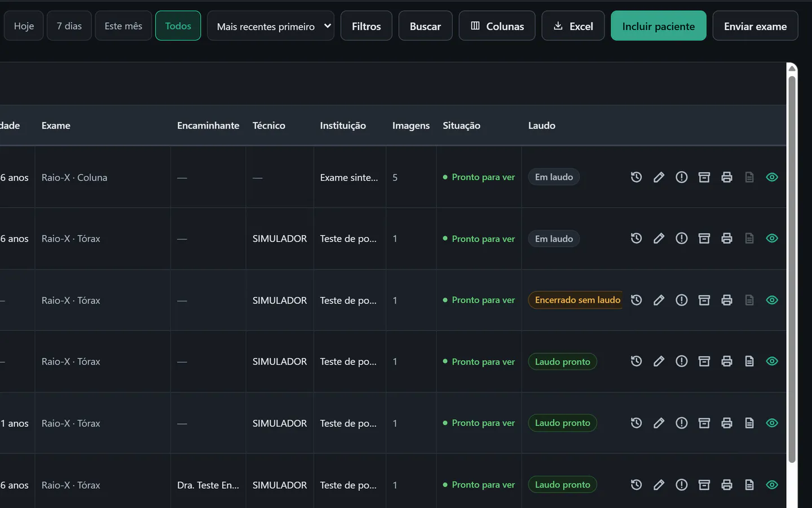The image size is (812, 508).
Task: Print the exam referred by Dra. Teste En...
Action: (x=727, y=485)
